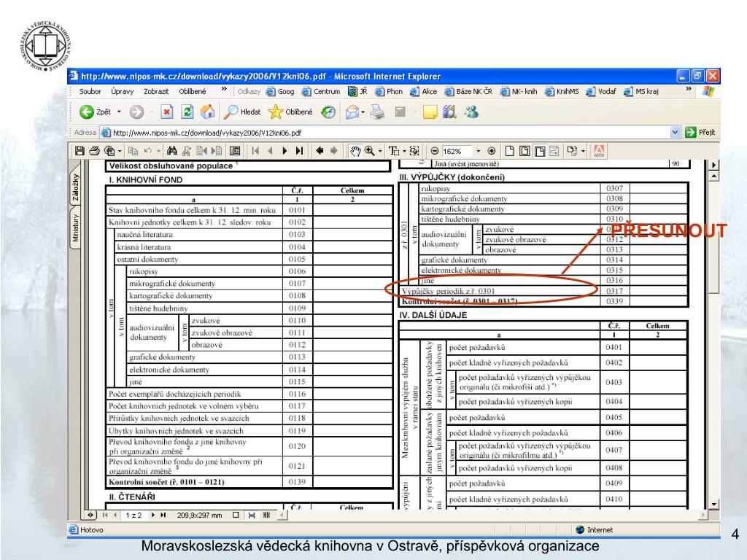Click the green Zpět back arrow
The image size is (747, 560).
[87, 112]
